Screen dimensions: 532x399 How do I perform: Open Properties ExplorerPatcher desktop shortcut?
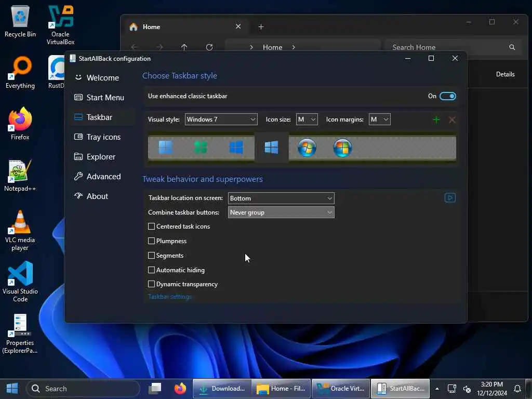click(20, 334)
